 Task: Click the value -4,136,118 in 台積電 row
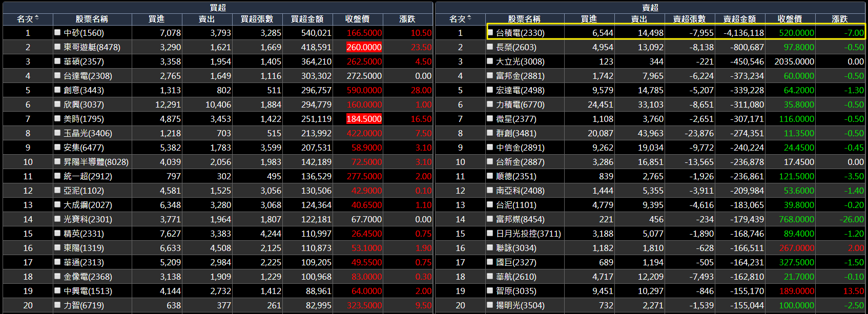click(743, 33)
